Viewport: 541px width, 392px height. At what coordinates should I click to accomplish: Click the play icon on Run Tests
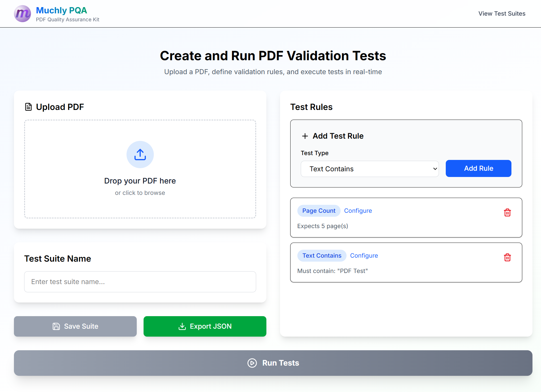252,363
